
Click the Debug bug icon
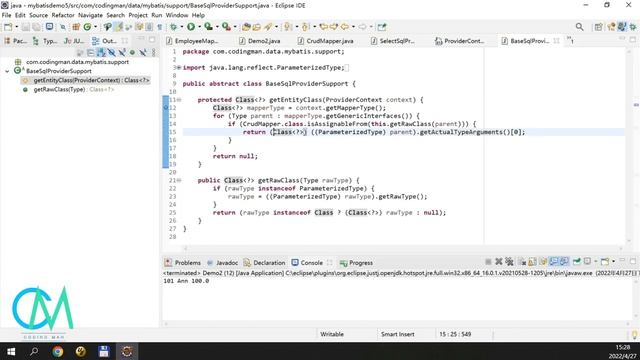pos(173,27)
